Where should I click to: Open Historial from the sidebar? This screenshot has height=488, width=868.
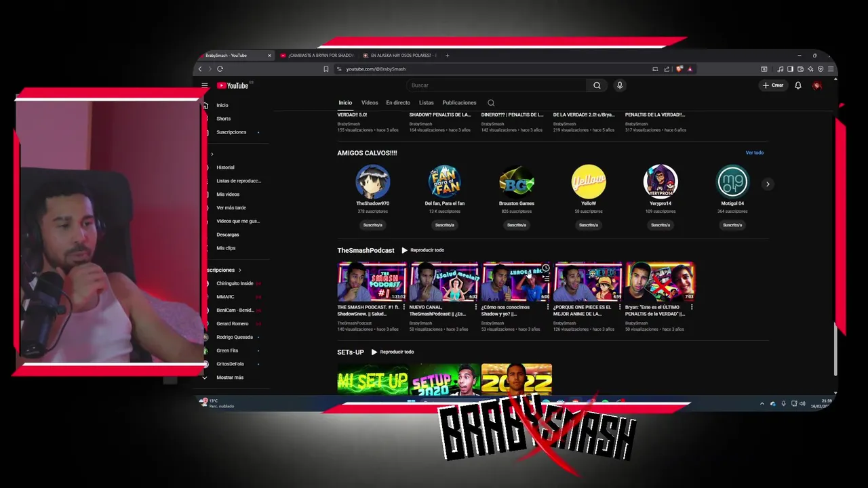[x=226, y=167]
